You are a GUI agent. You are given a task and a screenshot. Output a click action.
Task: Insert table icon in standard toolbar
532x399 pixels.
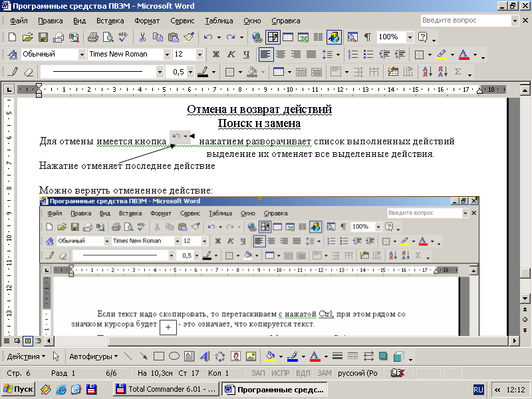click(x=288, y=37)
